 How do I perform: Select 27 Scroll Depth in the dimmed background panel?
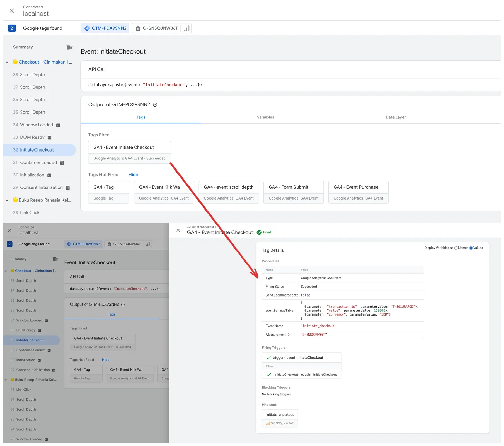tap(23, 400)
